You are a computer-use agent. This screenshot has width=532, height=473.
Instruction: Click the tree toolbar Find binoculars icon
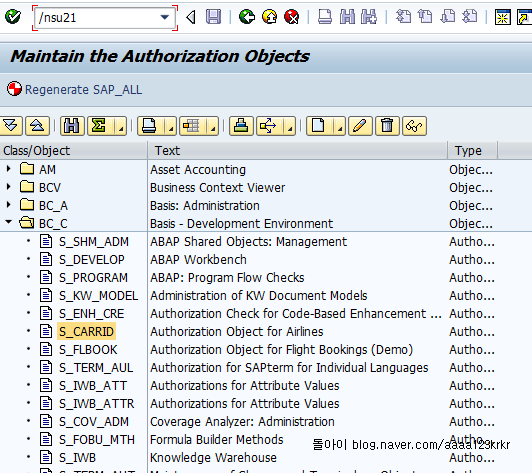point(72,126)
